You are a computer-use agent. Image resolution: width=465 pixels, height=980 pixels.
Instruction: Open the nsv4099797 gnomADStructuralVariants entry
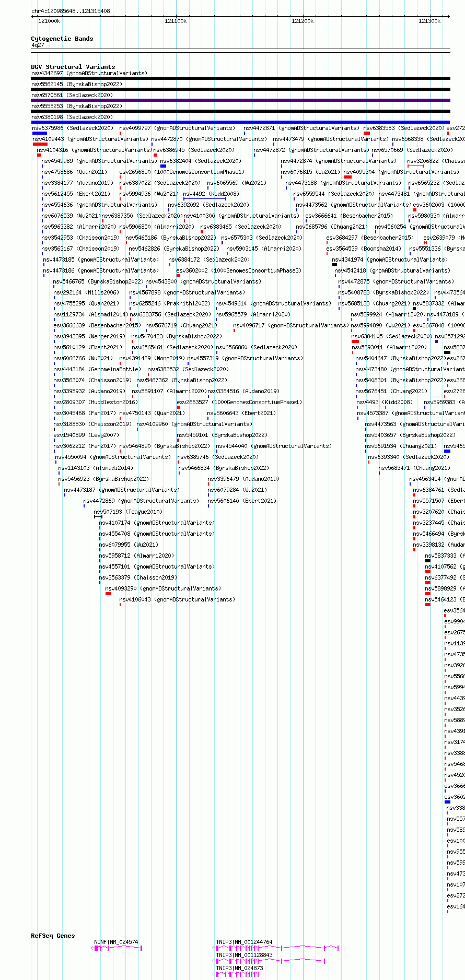point(177,128)
